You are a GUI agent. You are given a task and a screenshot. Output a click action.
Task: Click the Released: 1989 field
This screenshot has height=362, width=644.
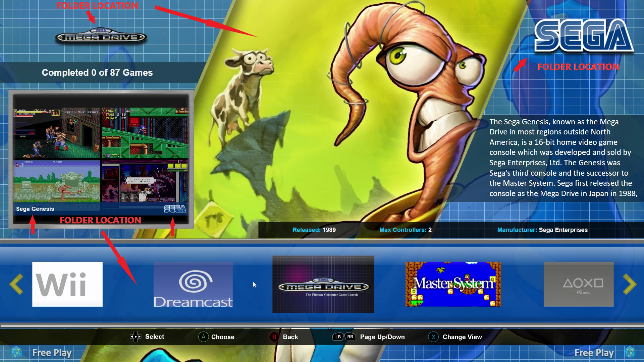click(x=314, y=230)
